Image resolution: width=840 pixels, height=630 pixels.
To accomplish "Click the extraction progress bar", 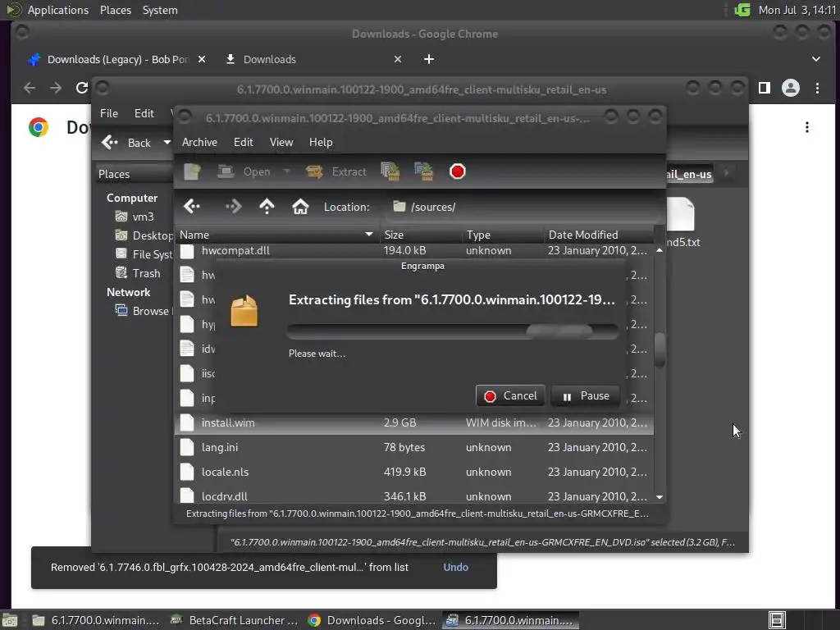I will 453,331.
